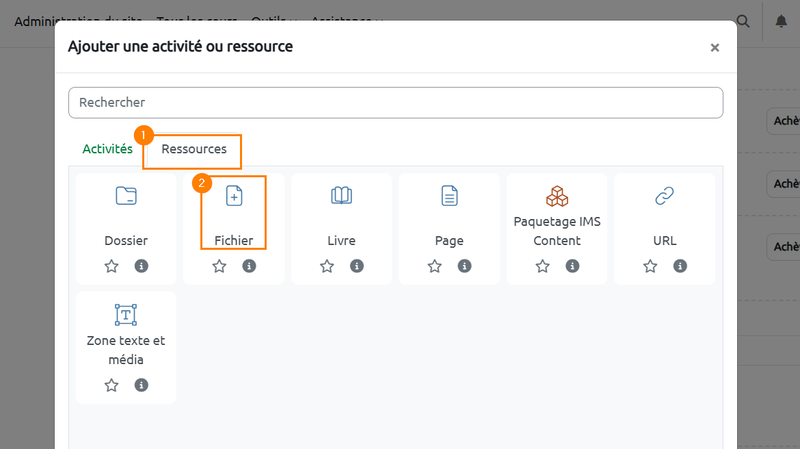Choose the Fichier file resource icon
Image resolution: width=800 pixels, height=449 pixels.
234,196
